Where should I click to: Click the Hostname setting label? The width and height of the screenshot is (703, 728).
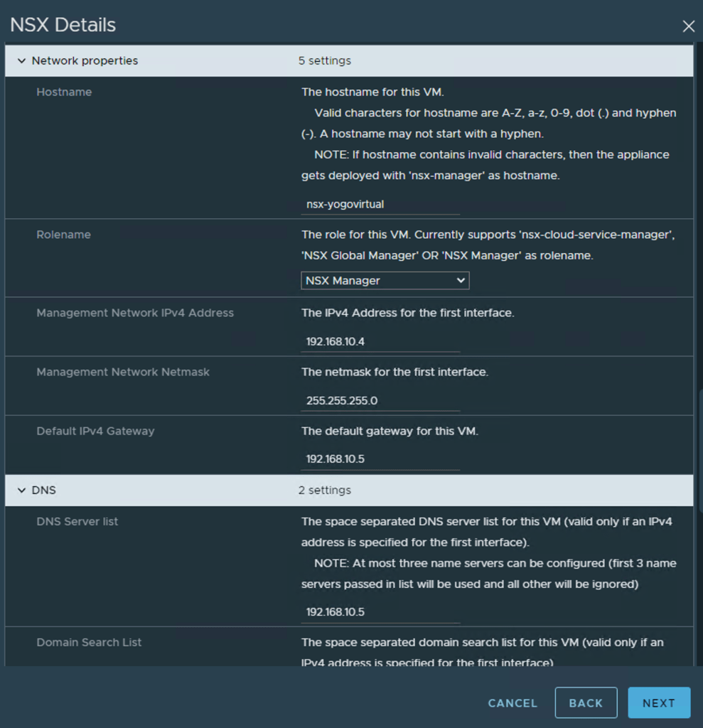[64, 92]
